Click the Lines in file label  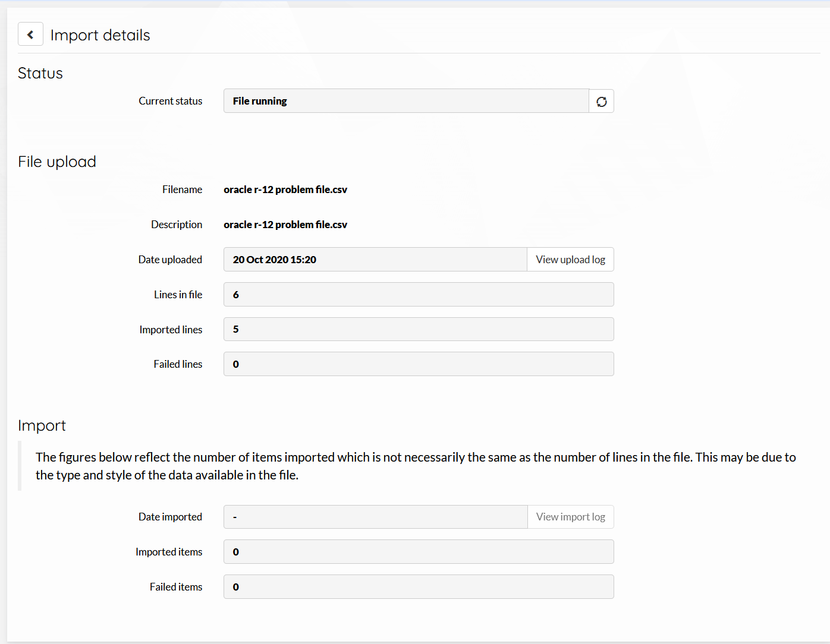(x=178, y=295)
